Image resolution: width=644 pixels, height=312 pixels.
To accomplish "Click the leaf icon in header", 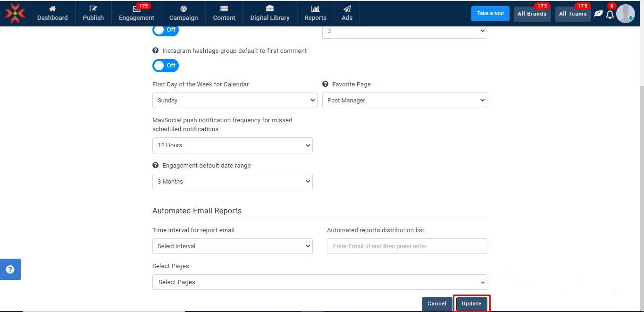I will tap(598, 14).
